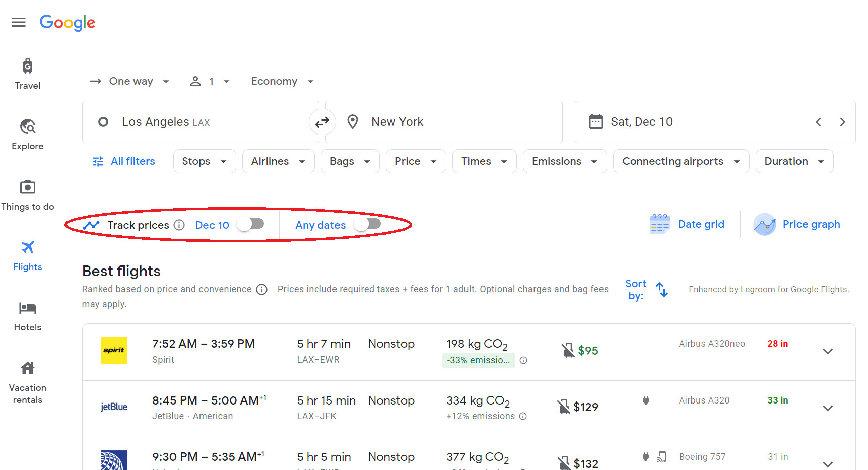The width and height of the screenshot is (868, 470).
Task: Select the $129 JetBlue fare
Action: tap(586, 407)
